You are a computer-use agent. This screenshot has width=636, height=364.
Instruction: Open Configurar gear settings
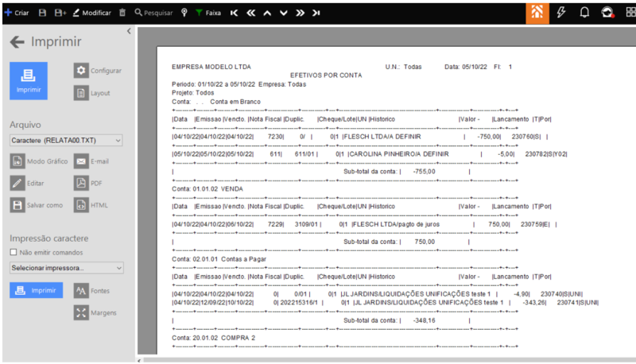[x=98, y=71]
